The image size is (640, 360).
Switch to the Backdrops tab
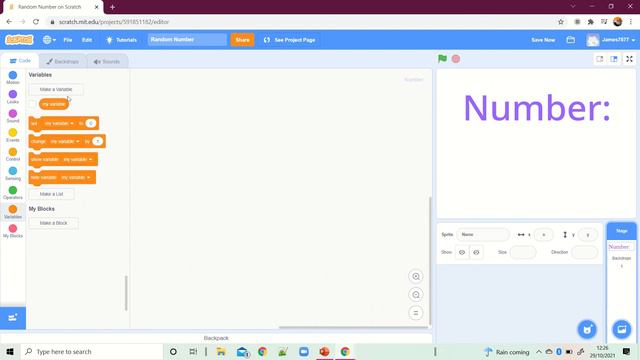click(62, 62)
